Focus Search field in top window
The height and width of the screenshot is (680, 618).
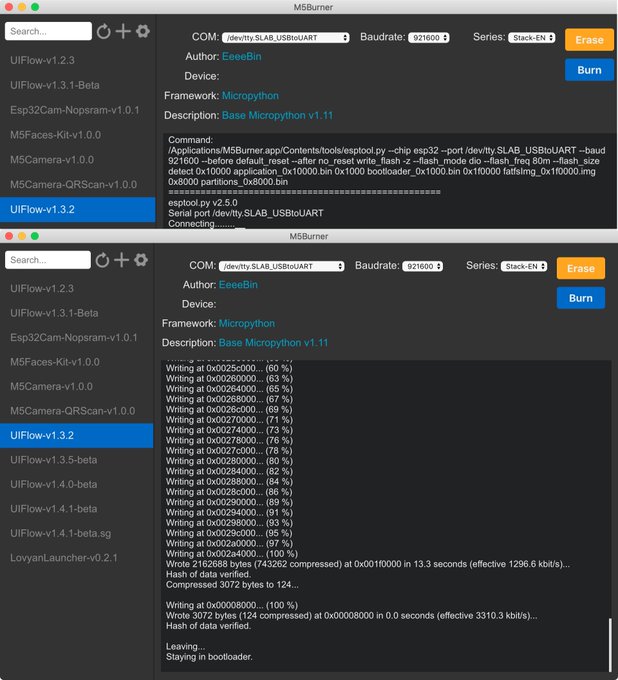(48, 31)
